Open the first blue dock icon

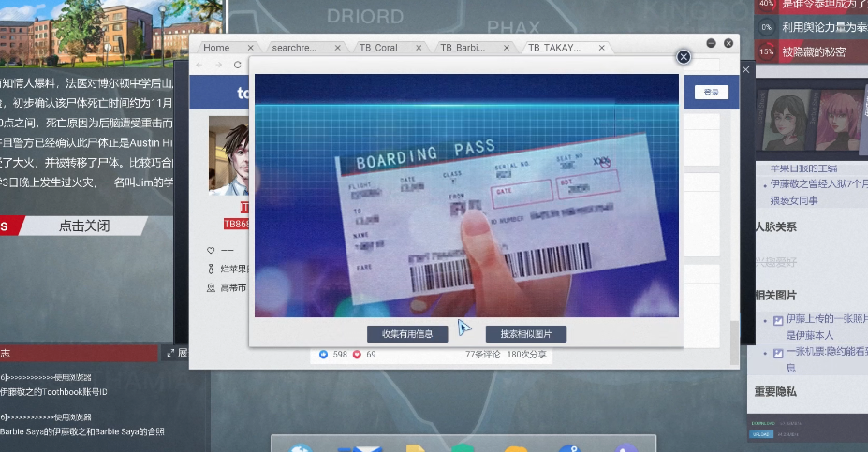(302, 447)
